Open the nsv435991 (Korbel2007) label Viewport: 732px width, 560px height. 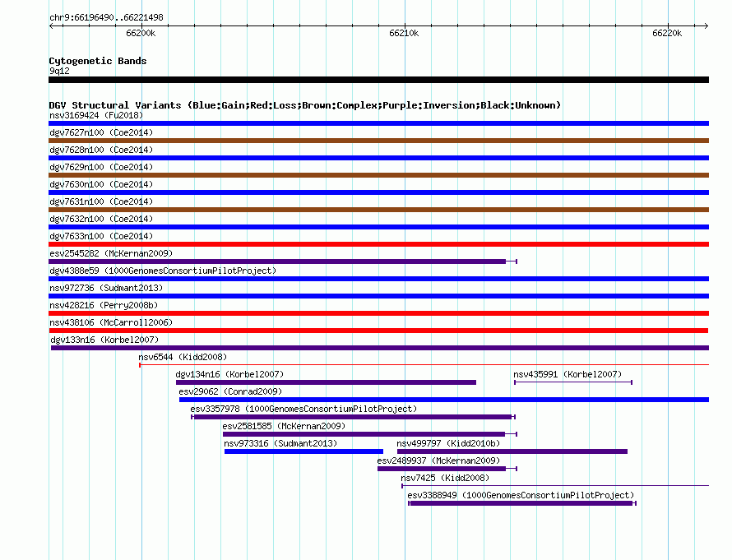point(568,374)
